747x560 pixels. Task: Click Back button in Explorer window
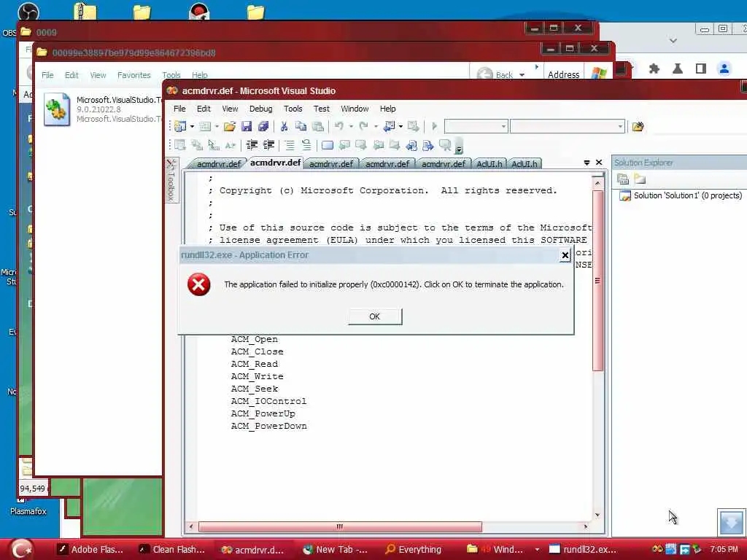pyautogui.click(x=495, y=75)
